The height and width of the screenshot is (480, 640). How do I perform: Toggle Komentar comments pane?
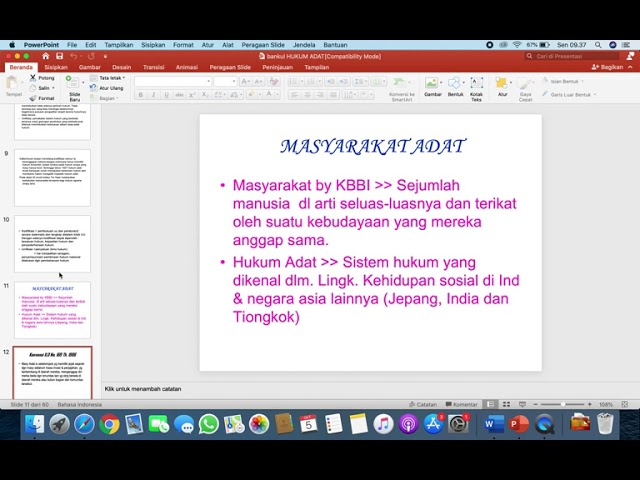point(461,404)
